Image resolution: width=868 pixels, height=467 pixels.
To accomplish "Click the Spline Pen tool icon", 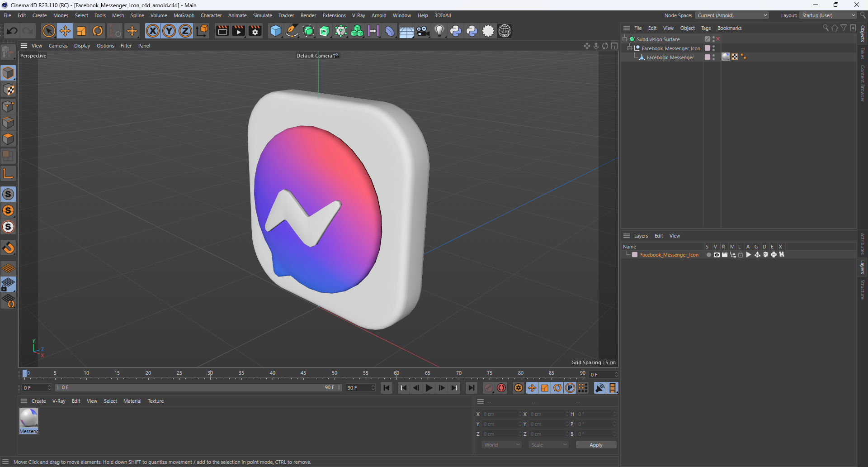I will [292, 31].
